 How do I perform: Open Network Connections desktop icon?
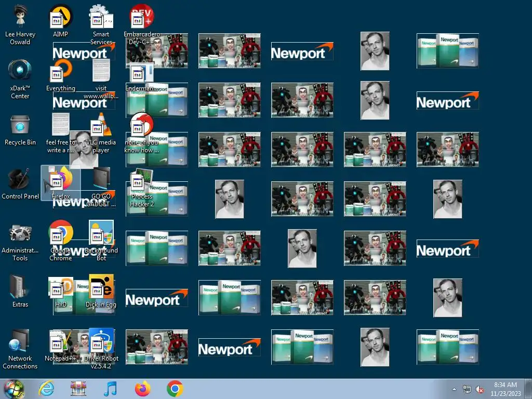(20, 349)
